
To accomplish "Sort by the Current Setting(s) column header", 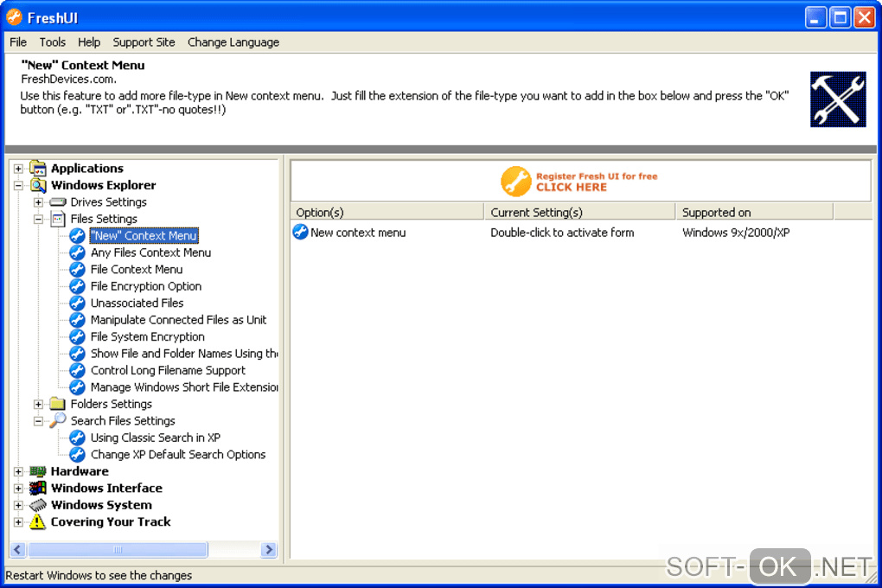I will pyautogui.click(x=579, y=212).
